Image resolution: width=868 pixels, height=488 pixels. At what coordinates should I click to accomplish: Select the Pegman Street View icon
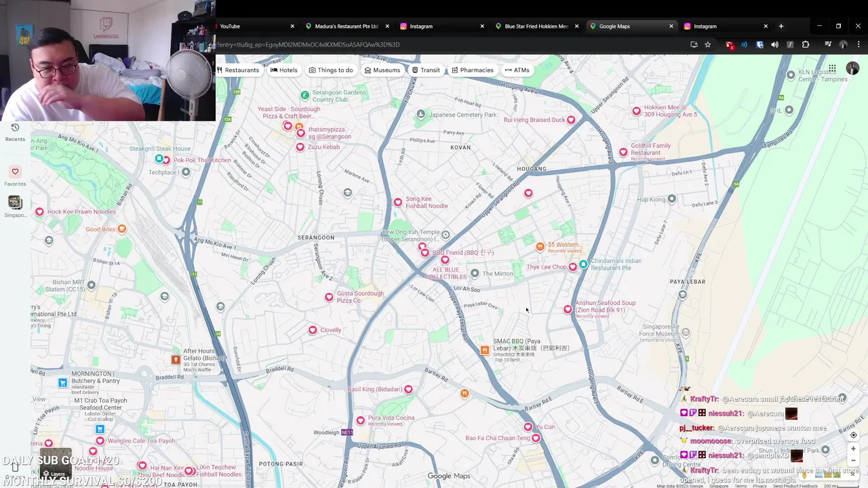pos(806,474)
